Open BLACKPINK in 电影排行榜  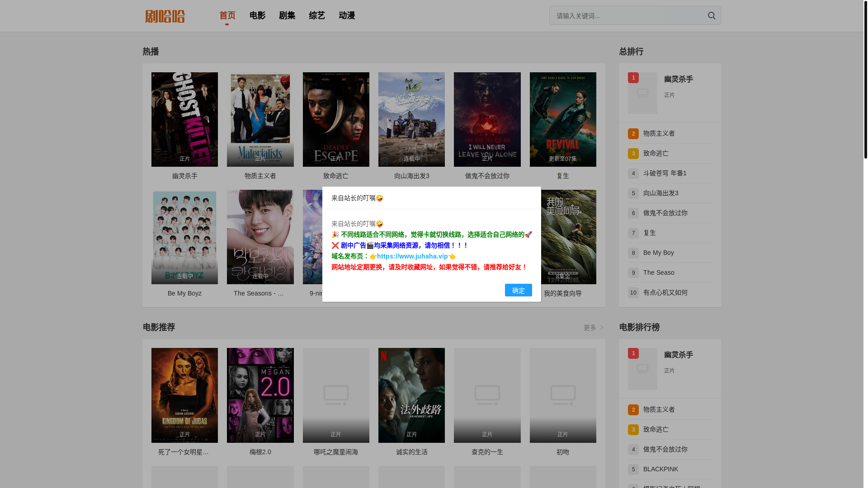point(660,469)
